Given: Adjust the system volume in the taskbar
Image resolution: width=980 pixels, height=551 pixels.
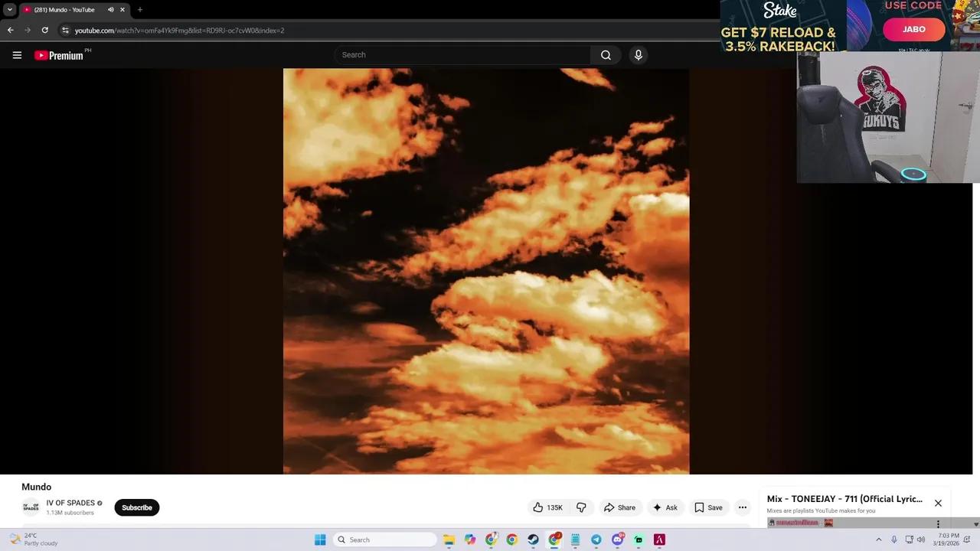Looking at the screenshot, I should (x=922, y=540).
